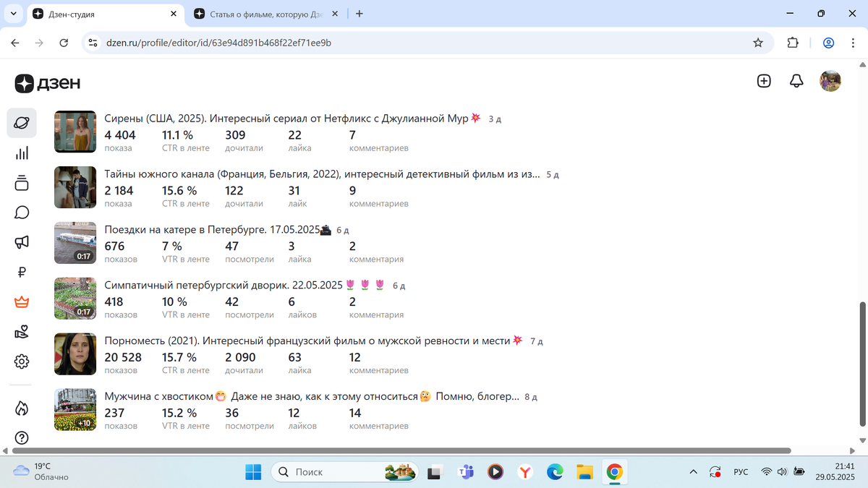Open the bar chart statistics sidebar icon
The width and height of the screenshot is (868, 488).
22,153
